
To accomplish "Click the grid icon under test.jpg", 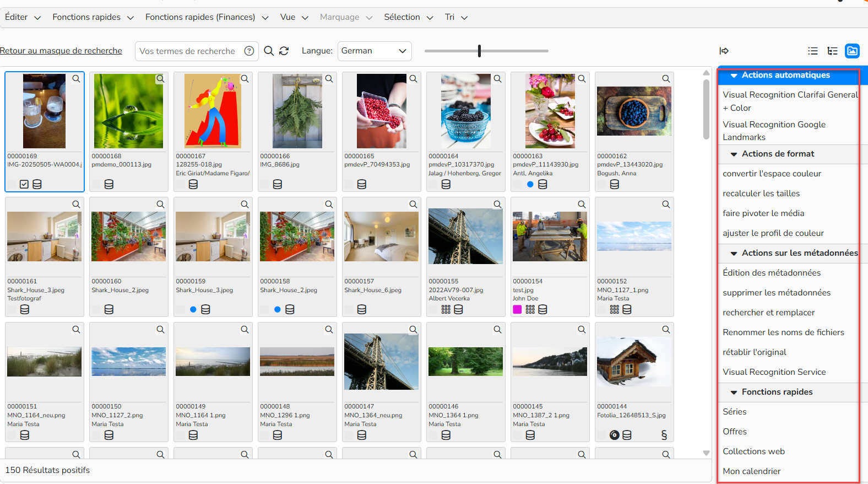I will [530, 309].
